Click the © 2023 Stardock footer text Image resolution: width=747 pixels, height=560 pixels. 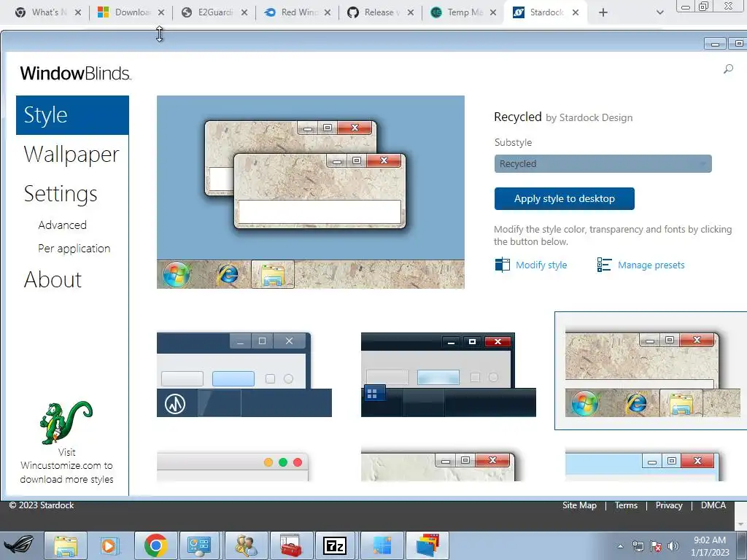coord(42,505)
